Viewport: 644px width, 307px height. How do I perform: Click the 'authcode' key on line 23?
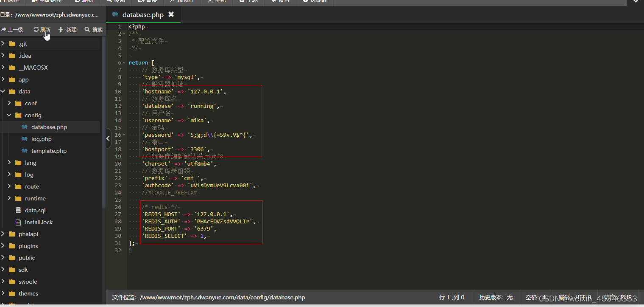pos(158,185)
